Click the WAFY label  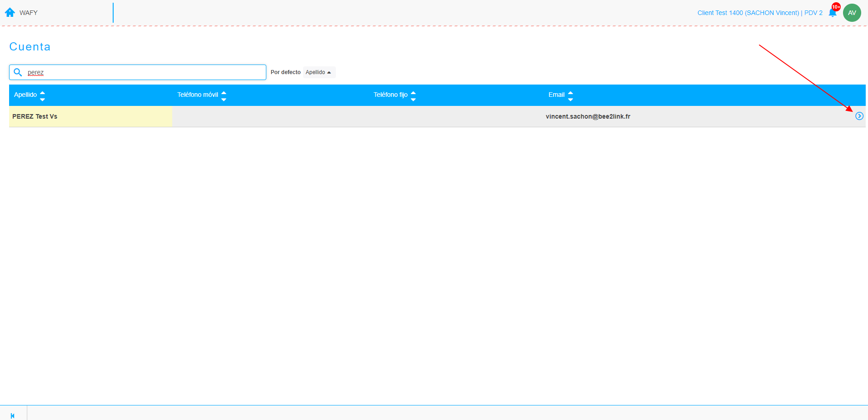point(29,13)
